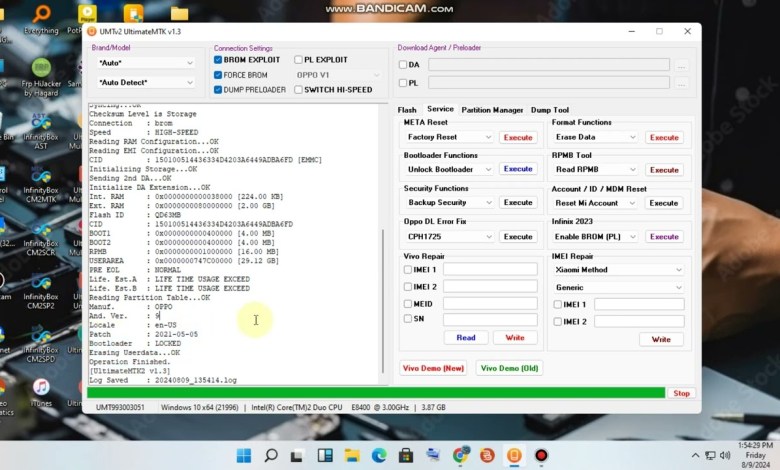Open the Read RPMB dropdown
The image size is (780, 470).
[595, 170]
